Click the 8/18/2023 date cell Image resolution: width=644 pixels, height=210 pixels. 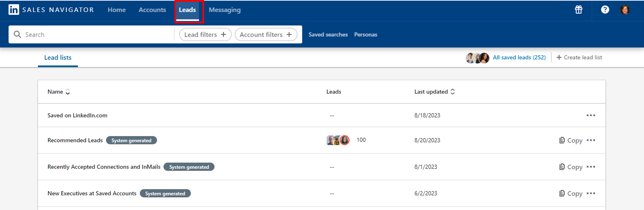pyautogui.click(x=427, y=115)
